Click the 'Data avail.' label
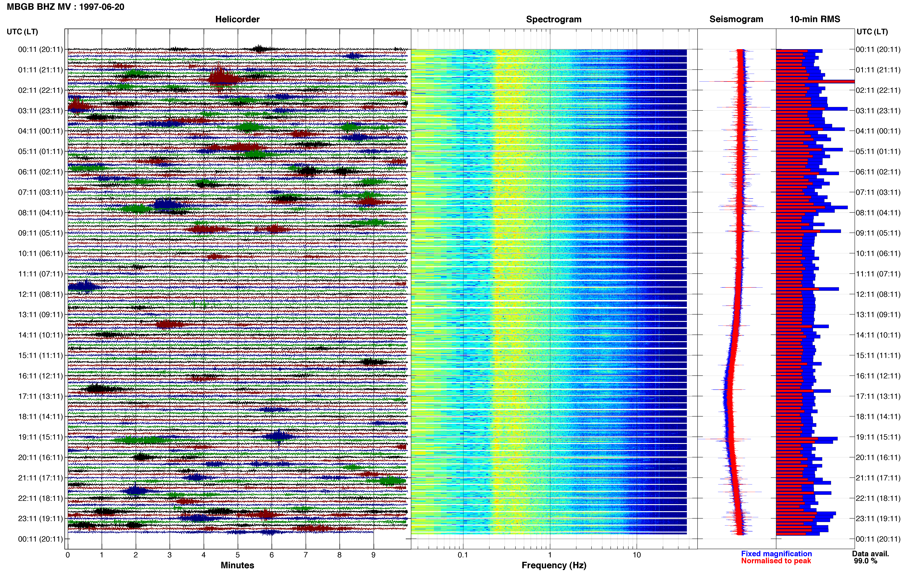 870,554
